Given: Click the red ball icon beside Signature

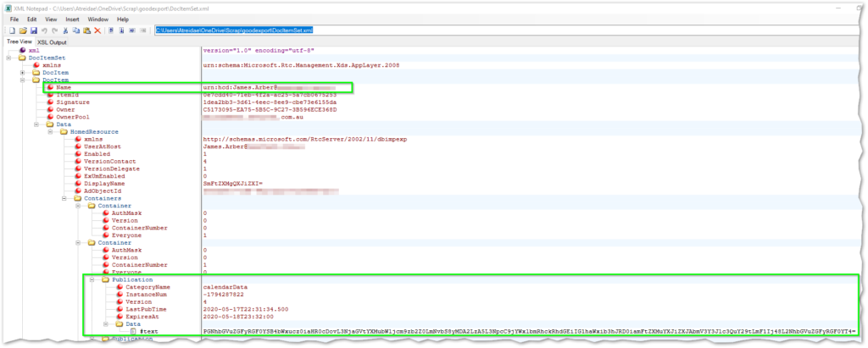Looking at the screenshot, I should click(x=50, y=102).
